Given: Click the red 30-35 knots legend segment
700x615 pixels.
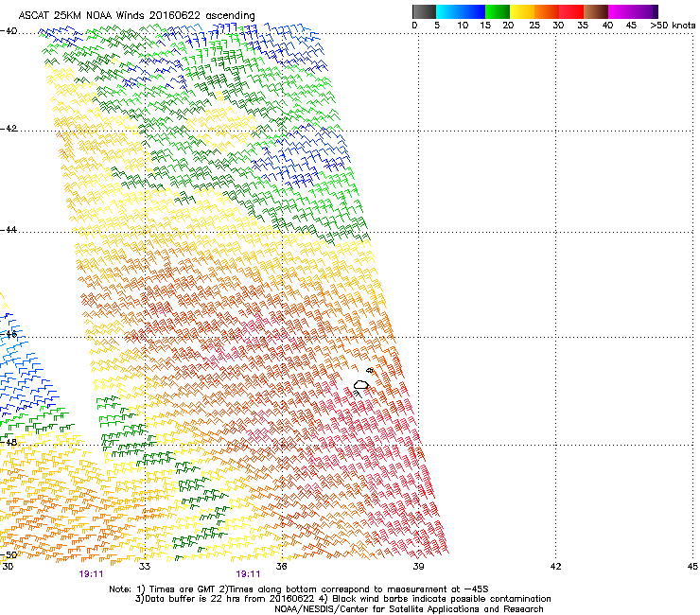Looking at the screenshot, I should point(571,11).
